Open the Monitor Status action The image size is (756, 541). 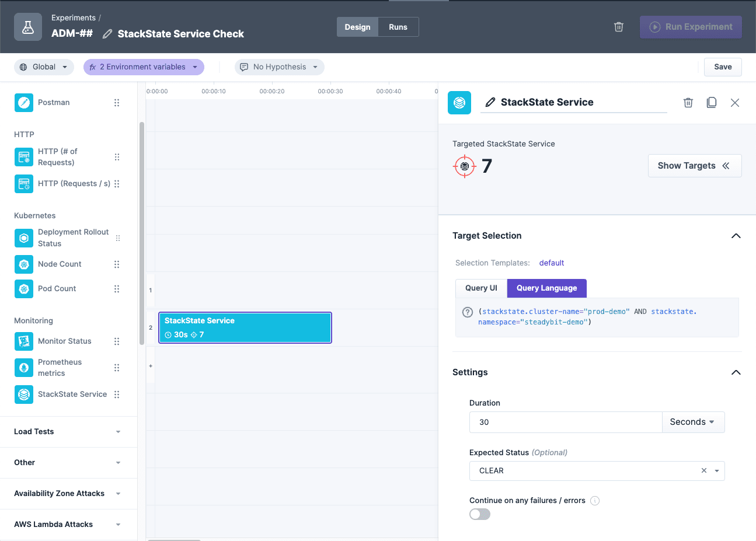[23, 341]
